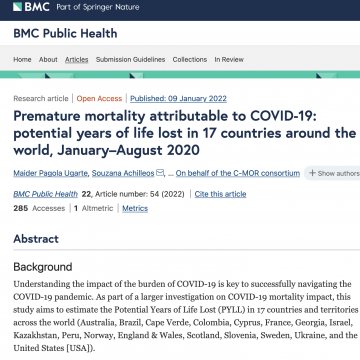Open author Maider Pagola Ugarte's profile
The width and height of the screenshot is (360, 360).
pyautogui.click(x=51, y=173)
